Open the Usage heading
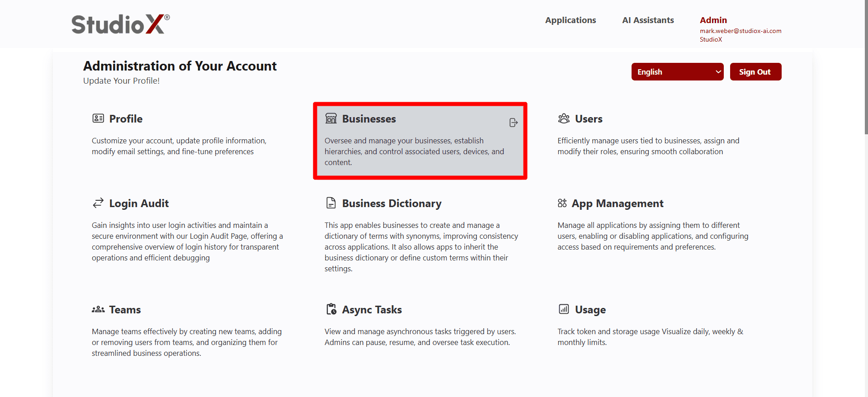This screenshot has width=868, height=397. 590,310
